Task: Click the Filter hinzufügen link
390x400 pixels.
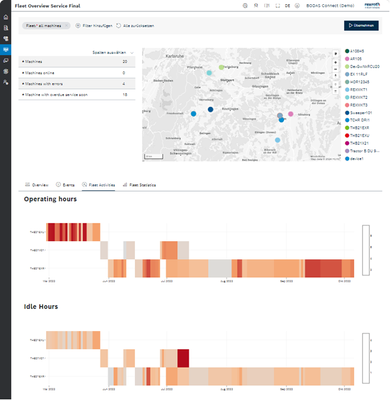Action: [94, 26]
